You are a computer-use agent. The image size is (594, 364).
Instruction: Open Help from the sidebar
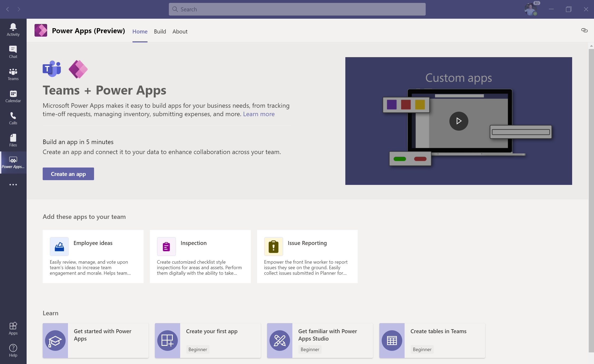13,350
